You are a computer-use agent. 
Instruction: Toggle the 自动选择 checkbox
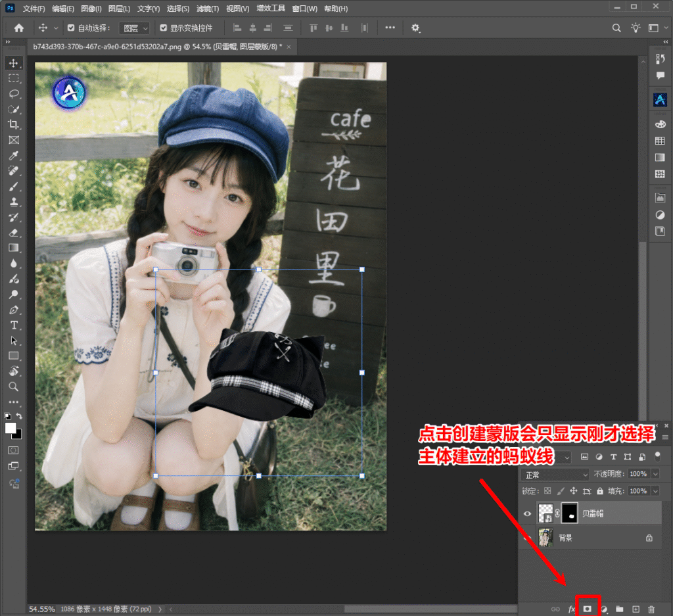71,28
